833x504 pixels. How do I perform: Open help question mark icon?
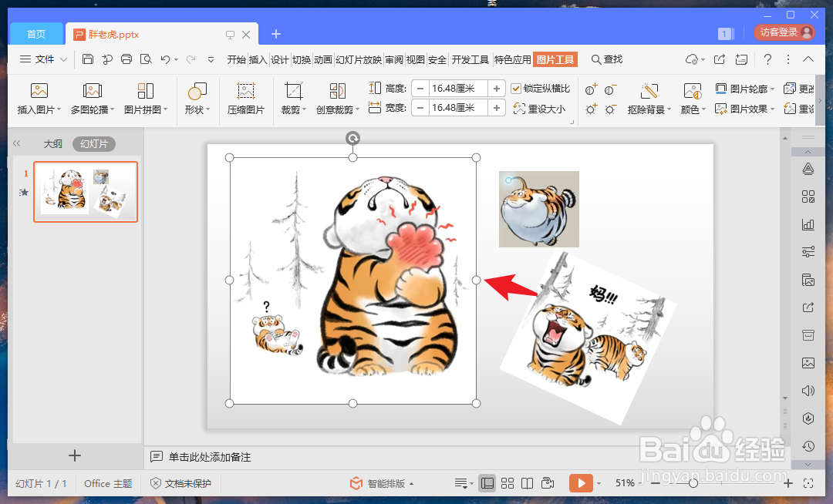767,59
